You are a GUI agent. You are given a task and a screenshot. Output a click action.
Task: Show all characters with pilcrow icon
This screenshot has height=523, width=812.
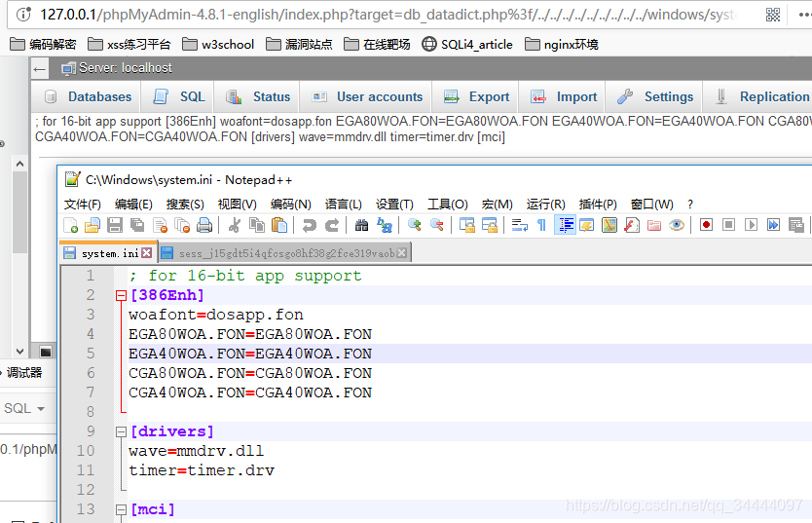(x=541, y=225)
